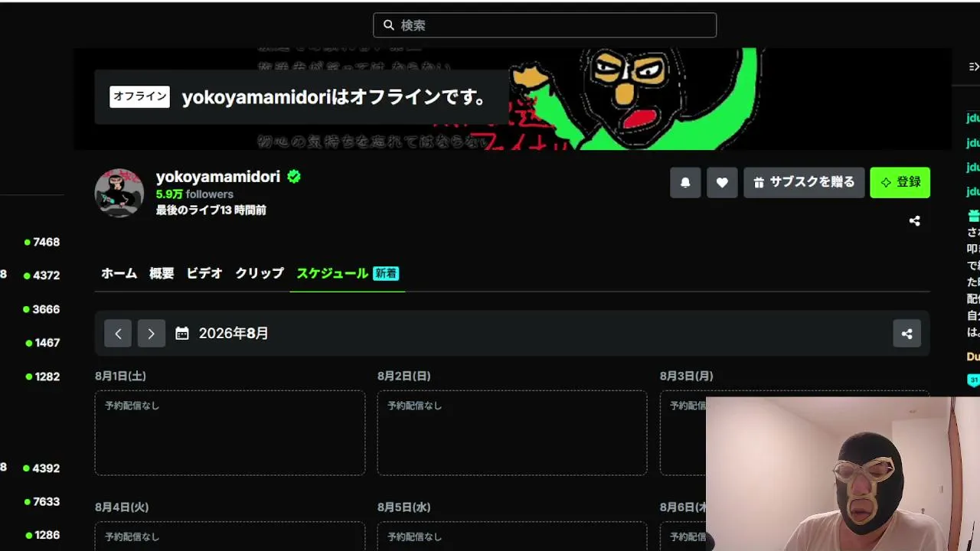
Task: Select the スケジュール tab
Action: pos(332,273)
